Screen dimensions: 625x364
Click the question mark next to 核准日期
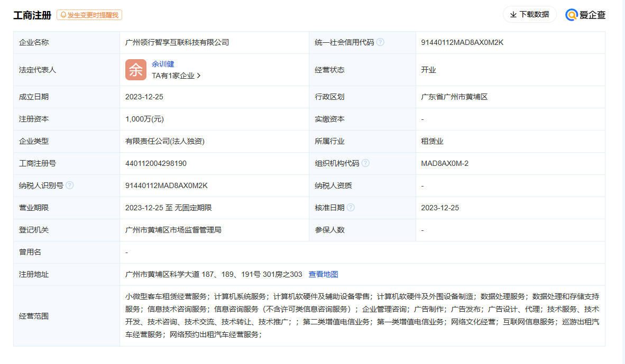[x=351, y=207]
